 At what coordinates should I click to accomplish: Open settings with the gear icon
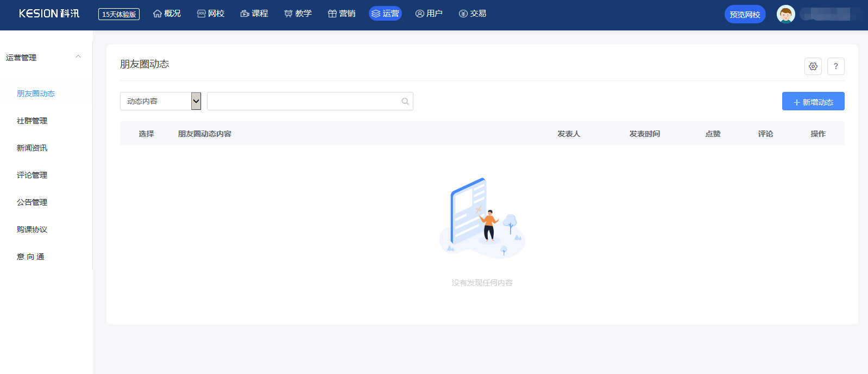point(813,66)
